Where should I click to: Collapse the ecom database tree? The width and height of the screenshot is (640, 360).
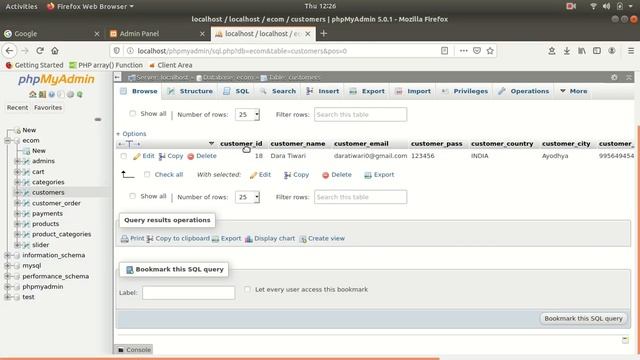[7, 140]
